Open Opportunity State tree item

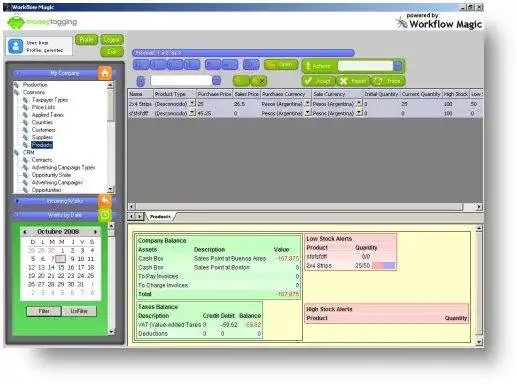(51, 175)
